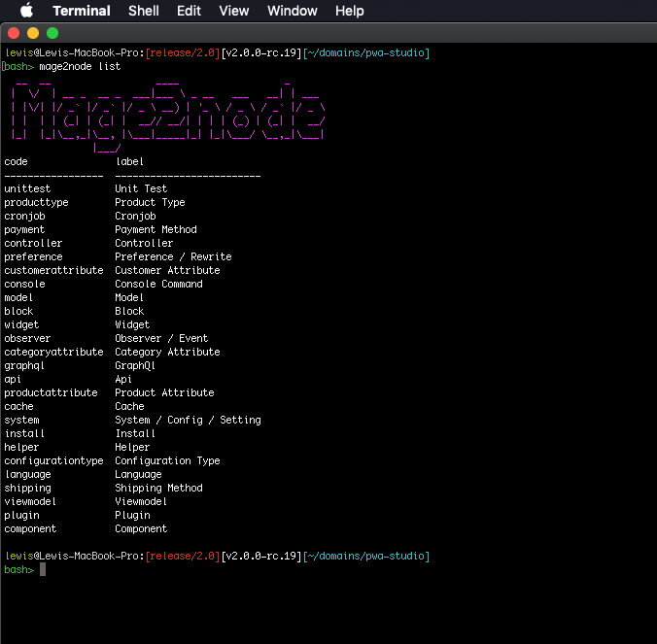Click the 'preference' code entry
The height and width of the screenshot is (644, 657).
(x=33, y=257)
